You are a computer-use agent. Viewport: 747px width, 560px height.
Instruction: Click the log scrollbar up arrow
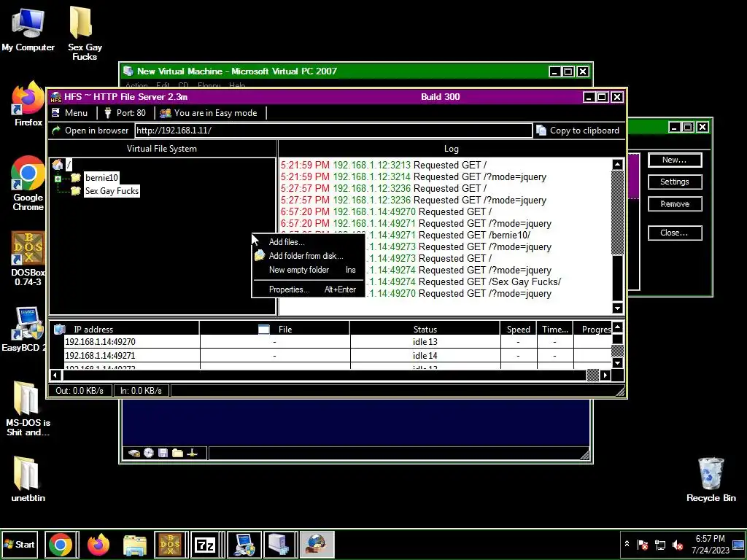coord(617,165)
